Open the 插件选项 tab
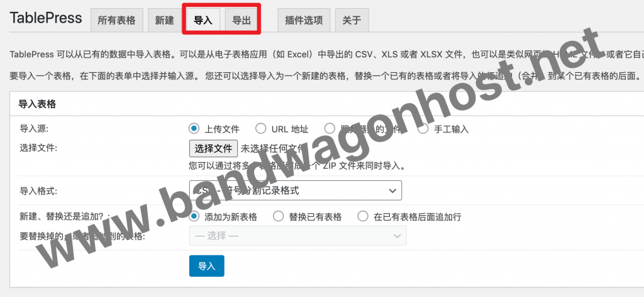644x297 pixels. pos(304,20)
